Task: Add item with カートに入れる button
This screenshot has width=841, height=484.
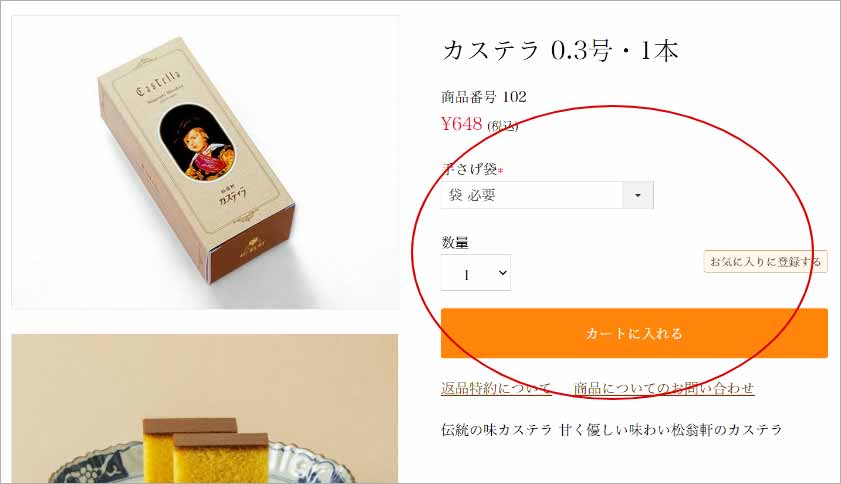Action: [x=634, y=333]
